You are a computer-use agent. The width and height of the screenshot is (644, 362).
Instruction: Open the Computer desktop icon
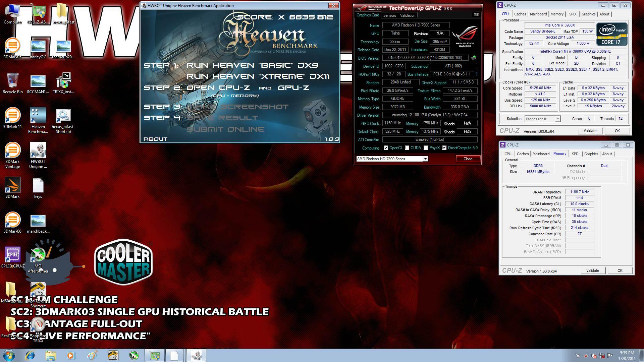tap(12, 14)
